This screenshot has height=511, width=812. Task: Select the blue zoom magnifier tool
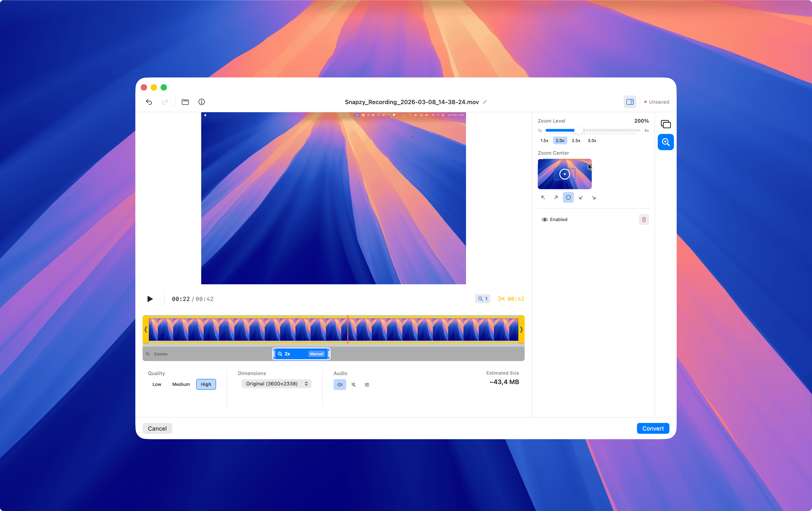pyautogui.click(x=666, y=142)
